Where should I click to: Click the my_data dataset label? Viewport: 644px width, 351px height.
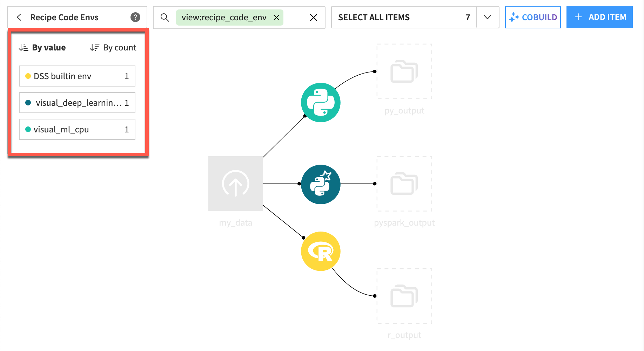click(x=236, y=223)
